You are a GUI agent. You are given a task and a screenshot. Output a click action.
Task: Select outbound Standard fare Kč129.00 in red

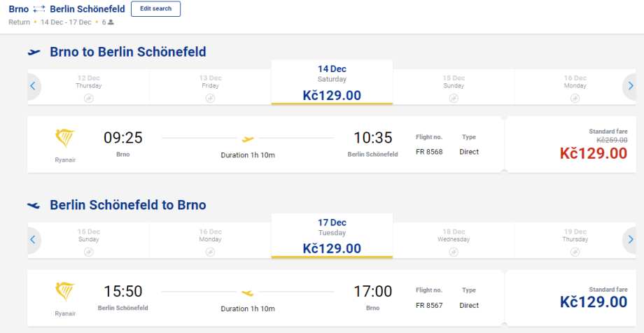click(593, 153)
